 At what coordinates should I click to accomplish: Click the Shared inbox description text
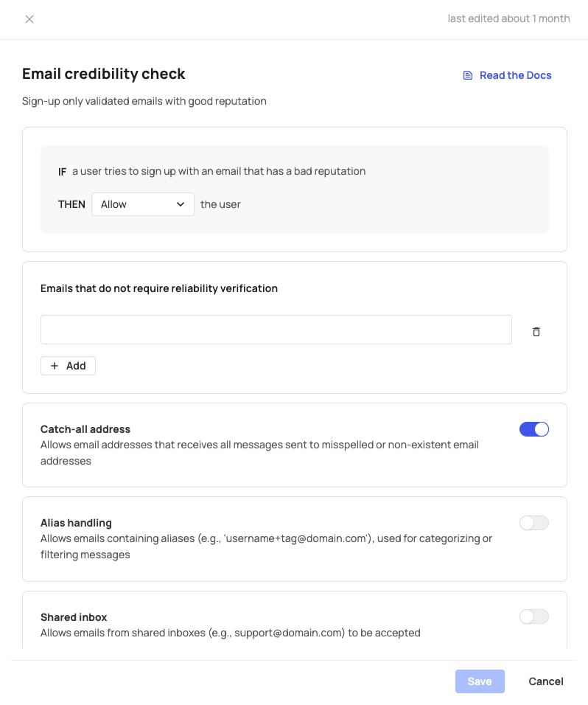tap(231, 632)
